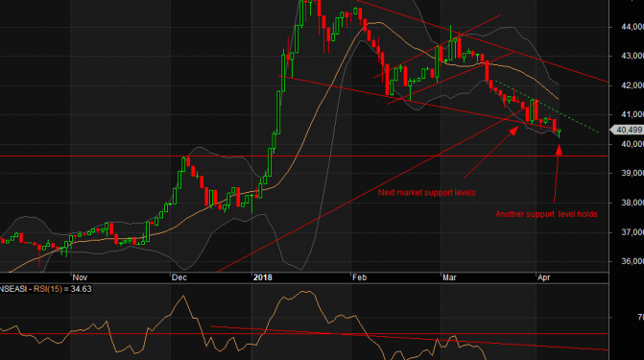Select the 'Next market support levels' annotation

click(427, 192)
